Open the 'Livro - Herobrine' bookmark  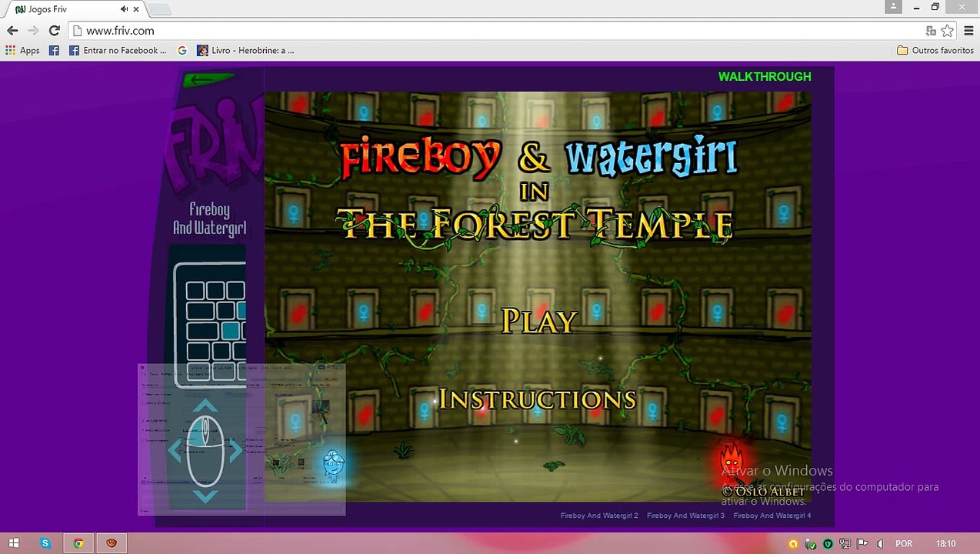(x=245, y=50)
